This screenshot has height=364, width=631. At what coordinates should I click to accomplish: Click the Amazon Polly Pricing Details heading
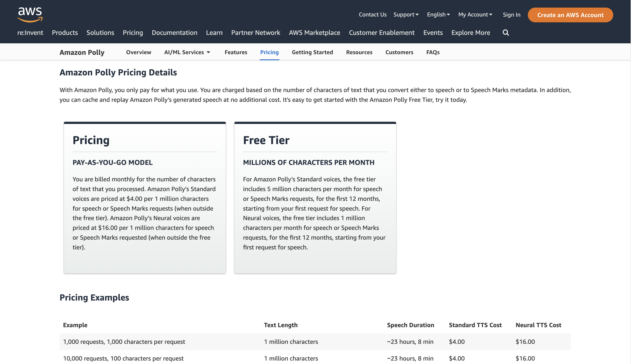tap(118, 73)
